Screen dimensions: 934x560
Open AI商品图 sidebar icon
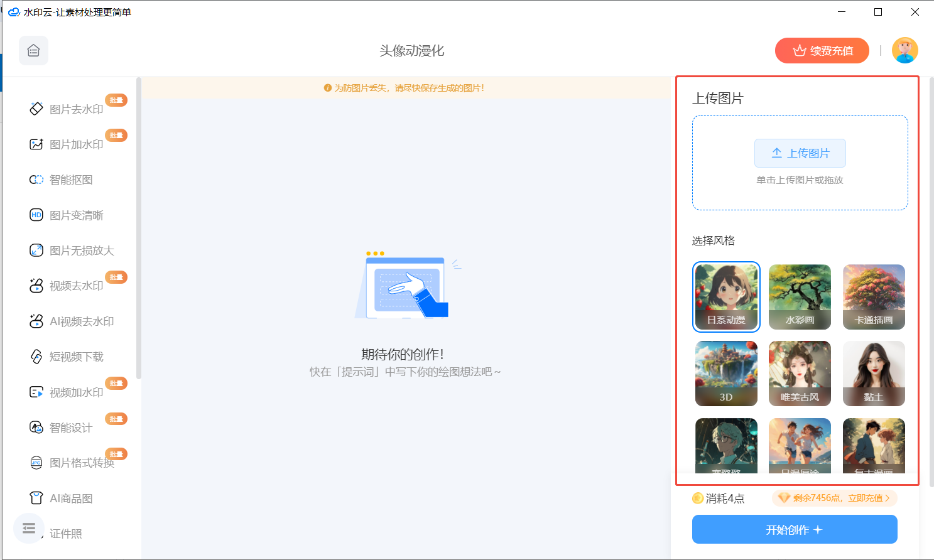pos(36,498)
